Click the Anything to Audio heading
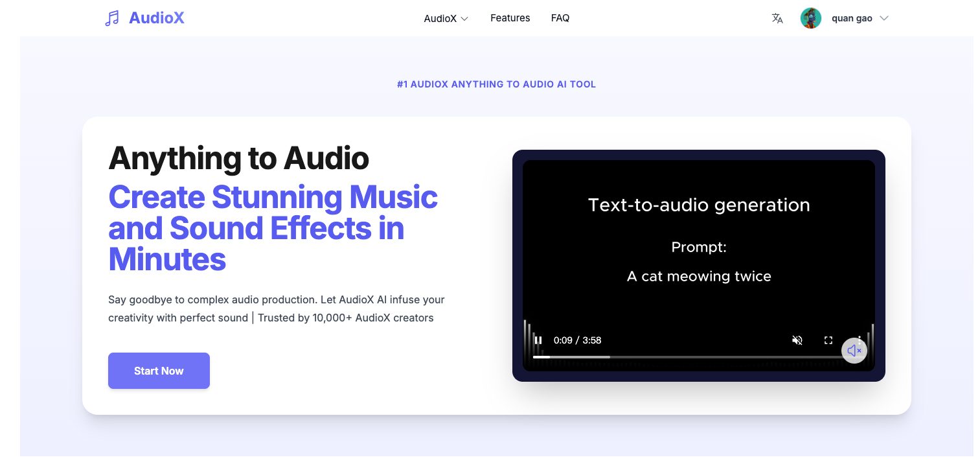This screenshot has width=980, height=466. click(238, 158)
